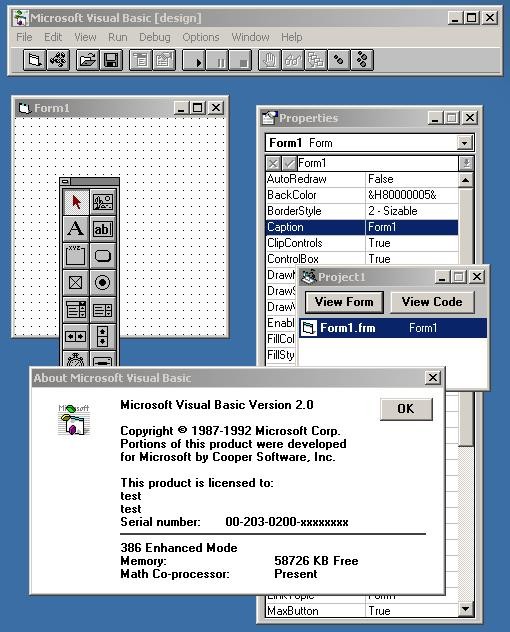Expand the property settings box dropdown arrow
Image resolution: width=510 pixels, height=632 pixels.
click(466, 163)
